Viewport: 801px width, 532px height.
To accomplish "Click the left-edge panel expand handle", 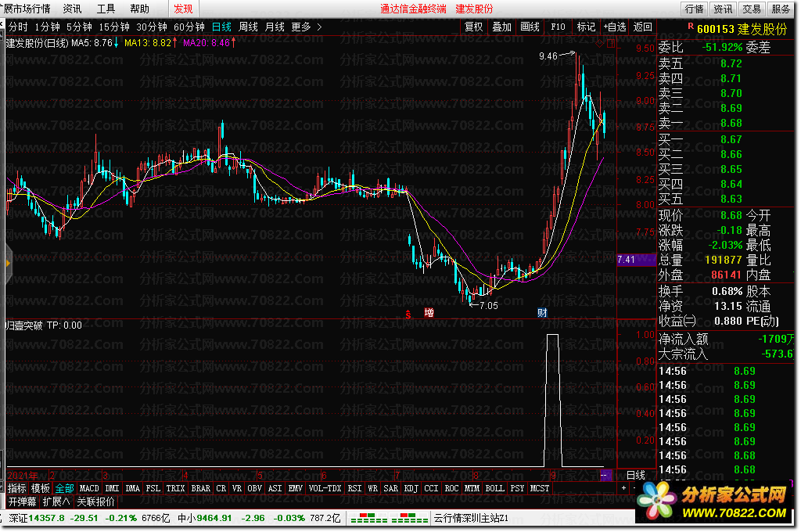I will click(x=8, y=263).
